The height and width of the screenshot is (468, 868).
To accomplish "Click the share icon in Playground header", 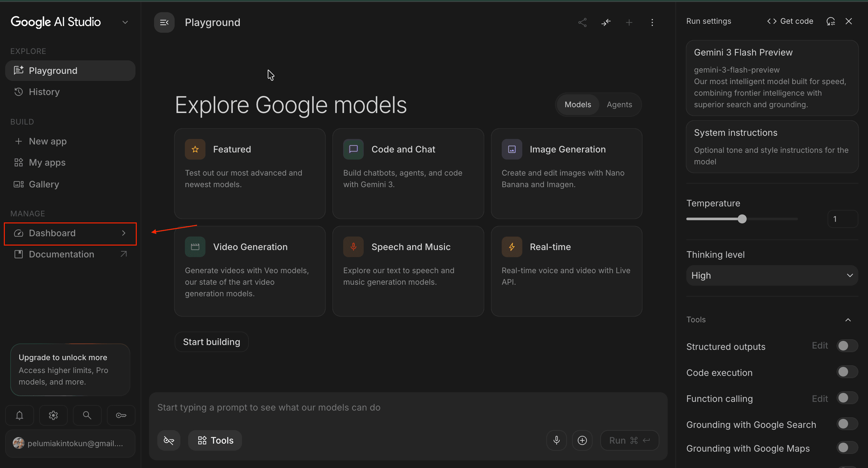I will (582, 22).
